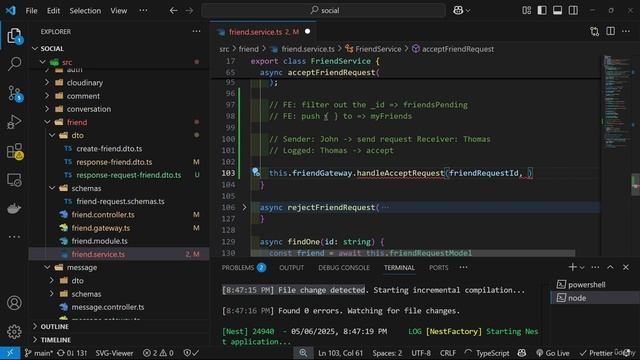Create a new terminal with plus icon

pos(572,267)
